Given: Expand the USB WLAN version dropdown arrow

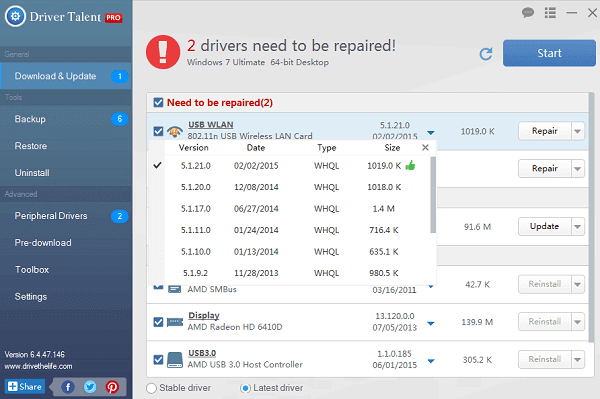Looking at the screenshot, I should click(431, 133).
